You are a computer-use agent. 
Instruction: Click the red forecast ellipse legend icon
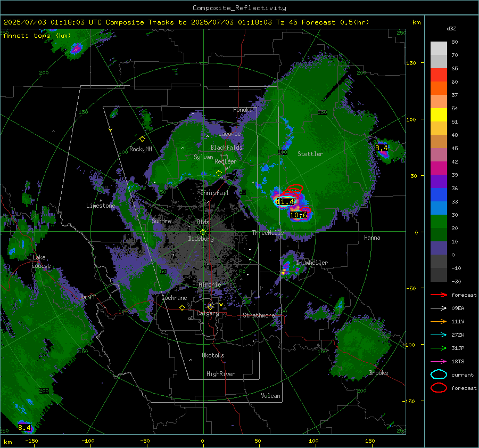[x=439, y=388]
